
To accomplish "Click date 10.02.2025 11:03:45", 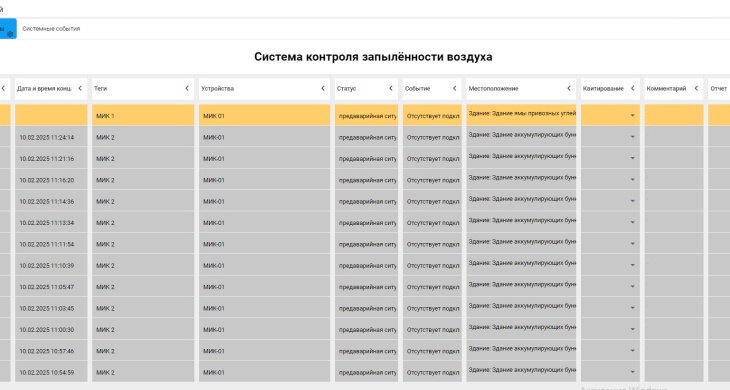I will [47, 309].
